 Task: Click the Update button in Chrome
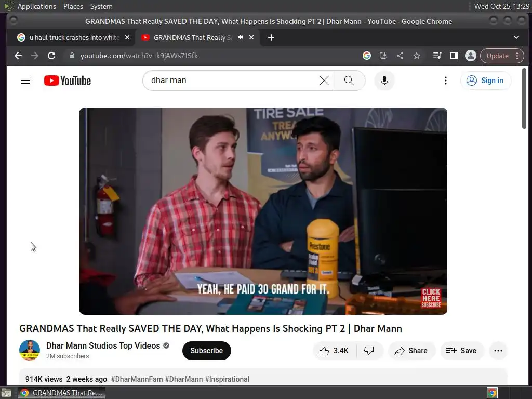tap(497, 56)
